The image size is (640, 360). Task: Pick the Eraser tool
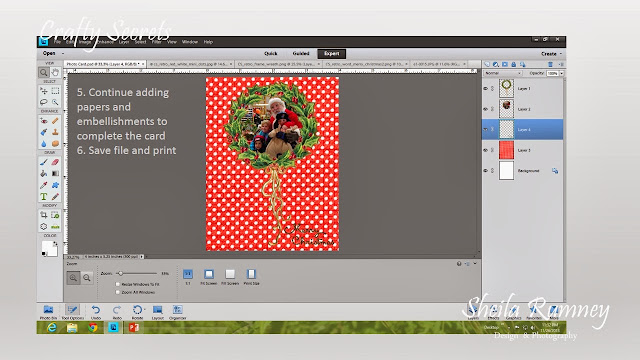pyautogui.click(x=55, y=162)
